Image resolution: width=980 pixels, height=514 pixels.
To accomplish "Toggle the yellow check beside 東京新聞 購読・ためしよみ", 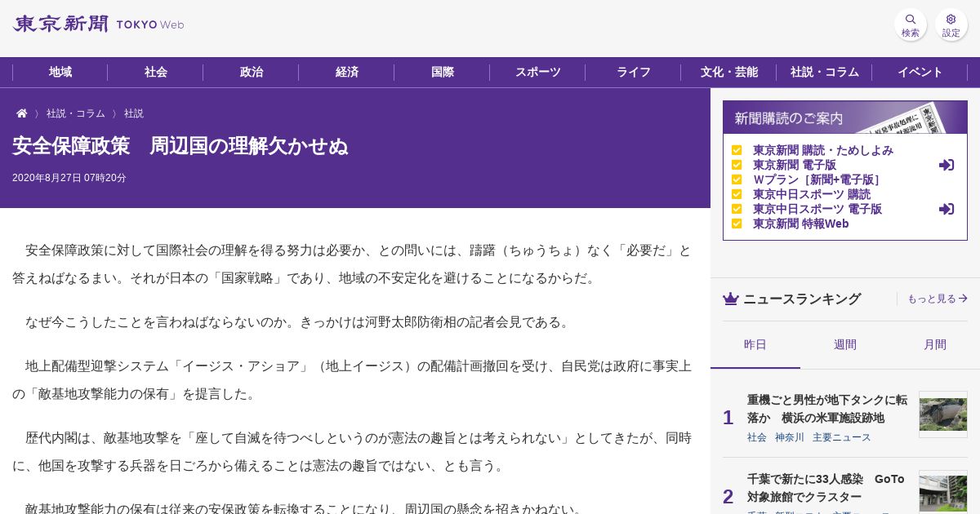I will pos(737,150).
